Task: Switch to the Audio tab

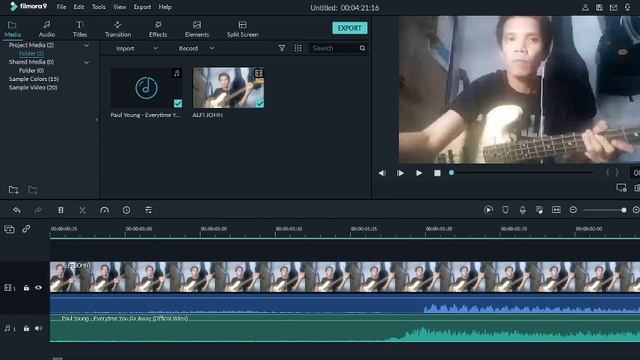Action: [x=47, y=29]
